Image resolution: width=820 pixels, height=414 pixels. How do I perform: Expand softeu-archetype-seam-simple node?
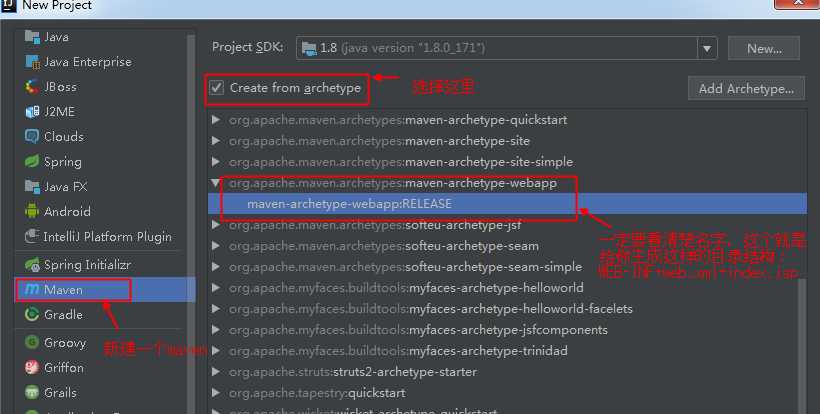215,267
